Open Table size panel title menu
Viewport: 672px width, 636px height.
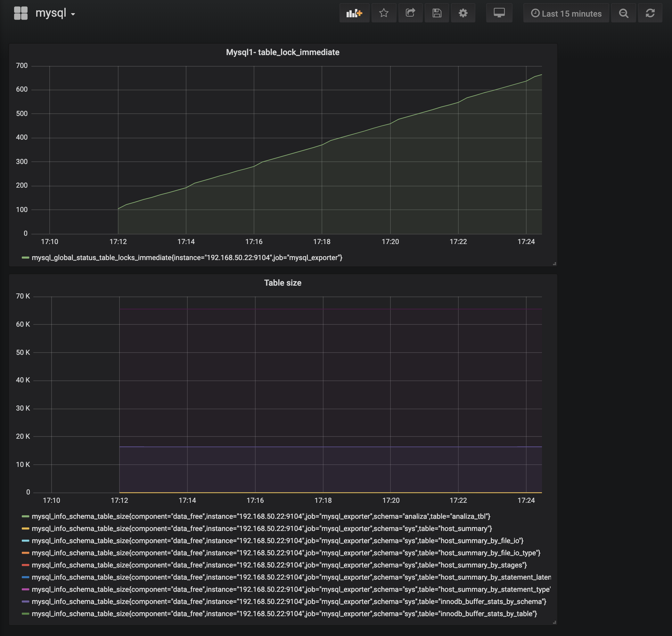[x=283, y=283]
